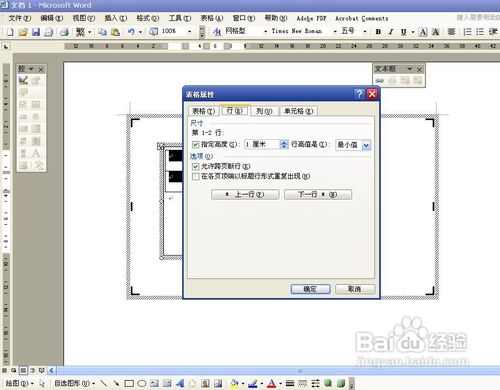This screenshot has width=500, height=390.
Task: Apply Underline formatting
Action: tap(403, 32)
